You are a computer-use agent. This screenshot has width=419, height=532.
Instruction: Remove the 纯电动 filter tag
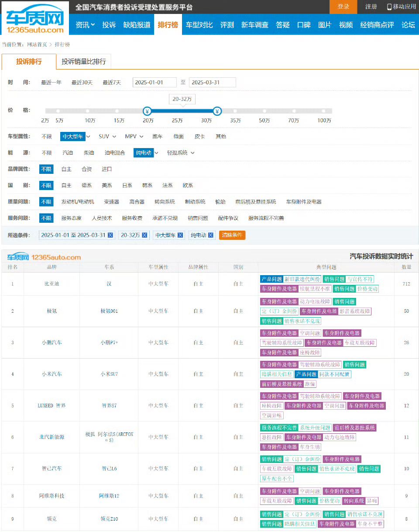pos(211,235)
